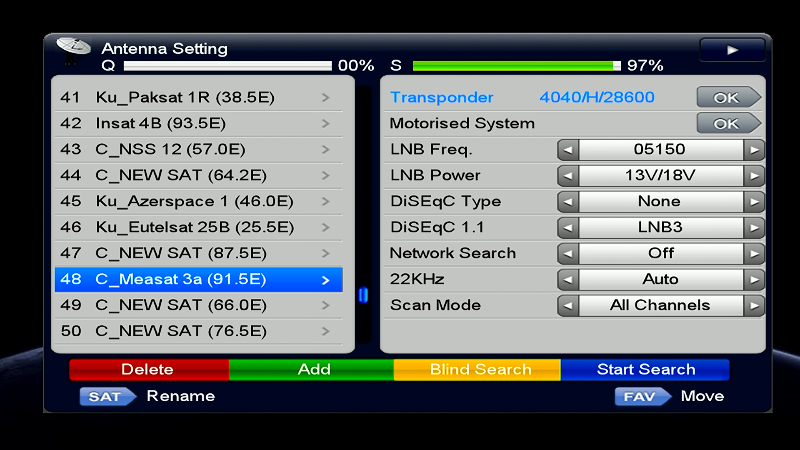Click the Move label next to FAV
This screenshot has height=450, width=800.
[x=702, y=396]
